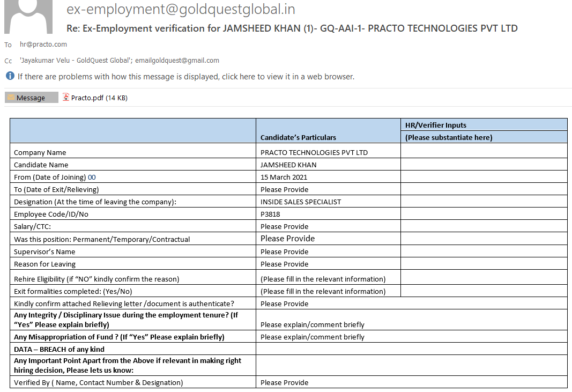Click the empty answer cell for DATA – BREACH
The width and height of the screenshot is (572, 392).
click(412, 349)
